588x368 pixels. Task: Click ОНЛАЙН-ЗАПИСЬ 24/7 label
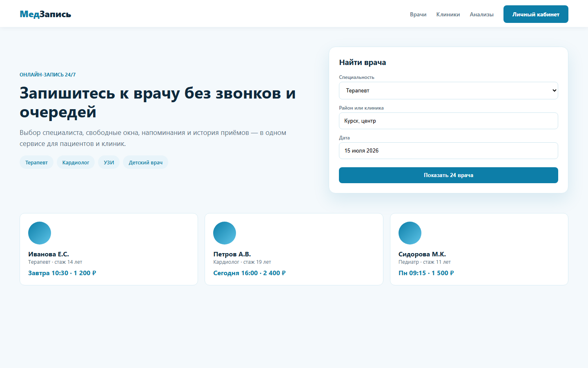[x=48, y=75]
